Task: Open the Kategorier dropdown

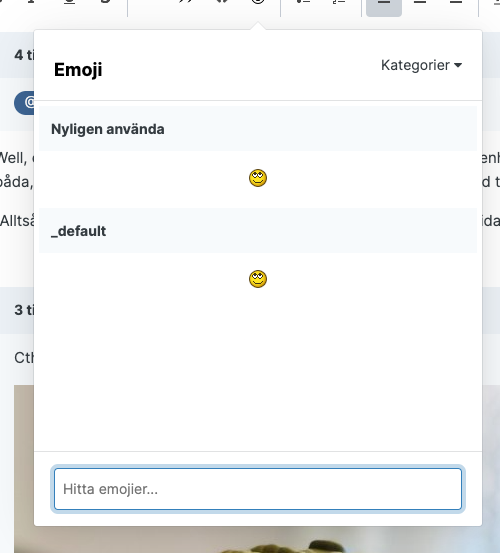Action: [x=421, y=65]
